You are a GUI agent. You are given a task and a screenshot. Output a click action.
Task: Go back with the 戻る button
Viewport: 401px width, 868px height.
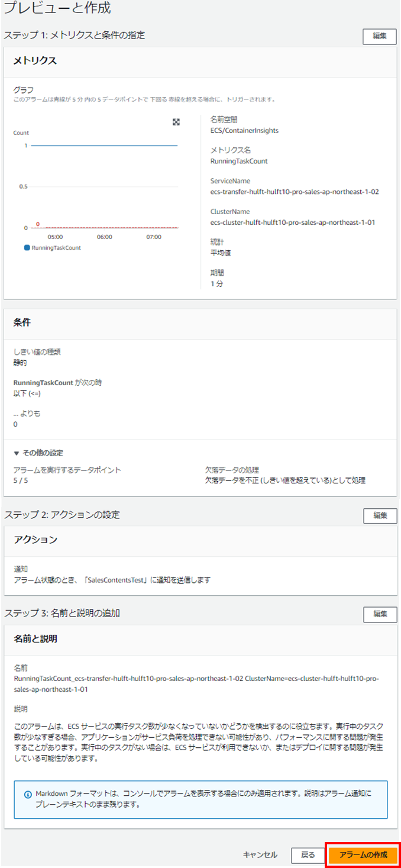(x=308, y=855)
